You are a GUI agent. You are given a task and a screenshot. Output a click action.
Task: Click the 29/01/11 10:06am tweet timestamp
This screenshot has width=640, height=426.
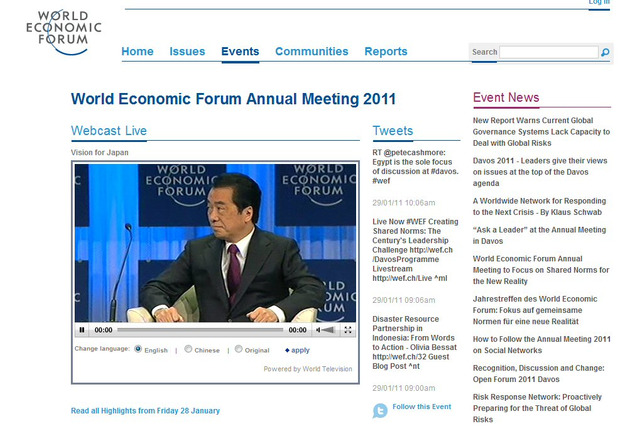pos(404,203)
